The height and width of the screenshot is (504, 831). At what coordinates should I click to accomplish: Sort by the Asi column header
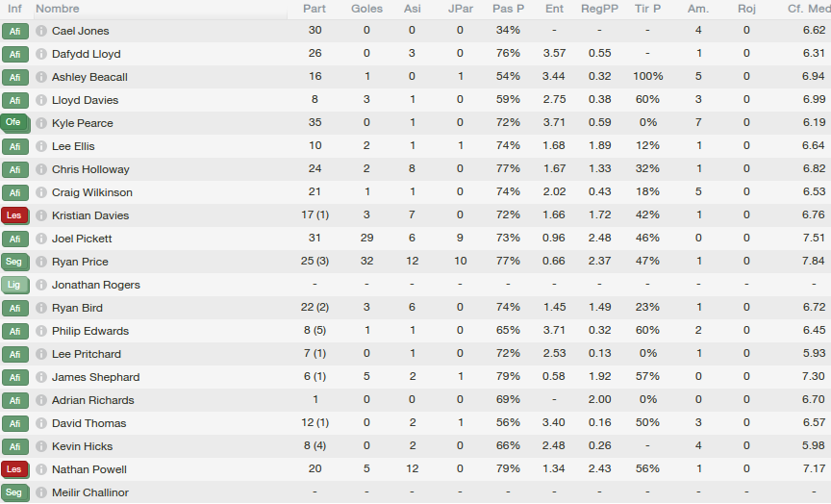click(412, 9)
